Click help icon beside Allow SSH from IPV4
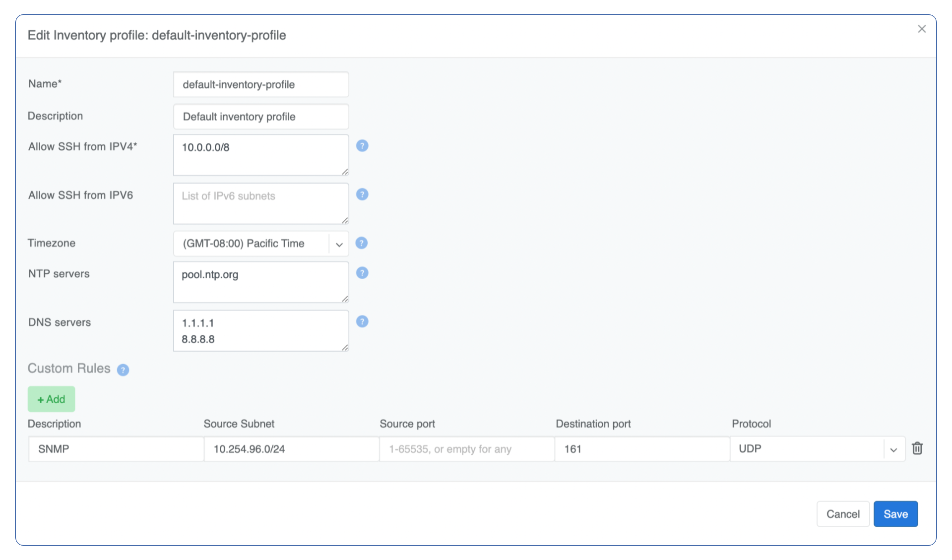 click(362, 146)
